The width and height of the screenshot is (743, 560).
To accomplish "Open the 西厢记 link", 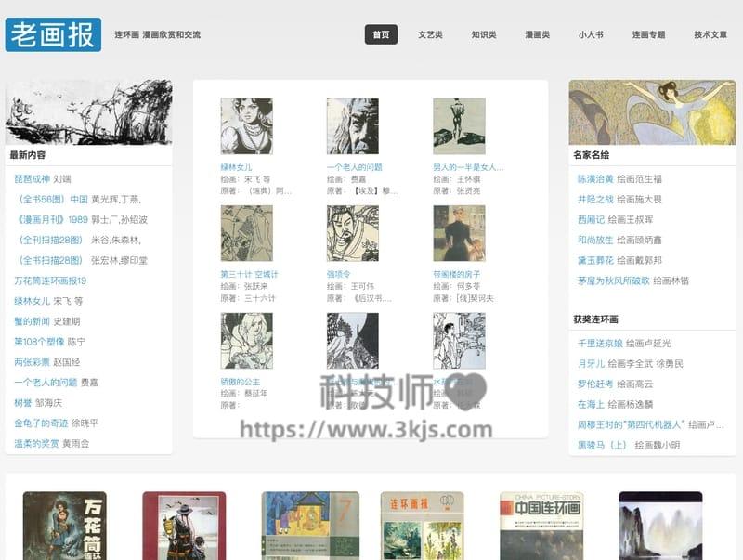I will pos(591,220).
